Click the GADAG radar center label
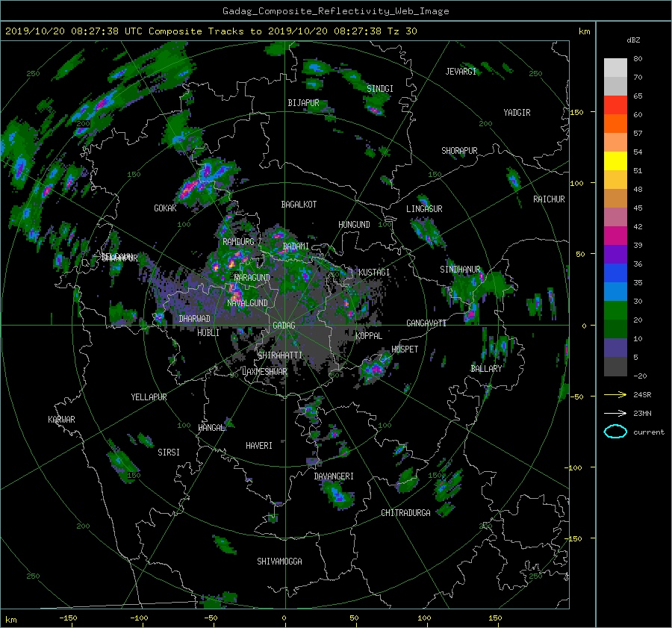This screenshot has width=672, height=628. [x=284, y=326]
